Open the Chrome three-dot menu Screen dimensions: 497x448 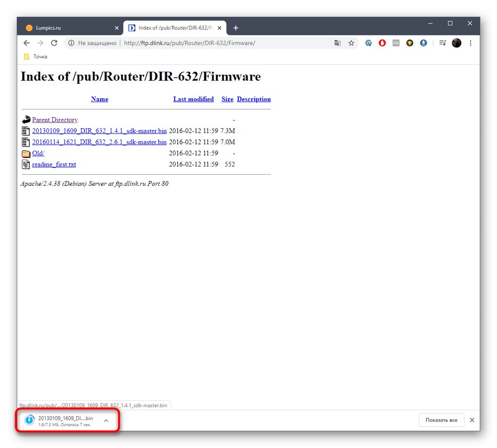pos(471,43)
